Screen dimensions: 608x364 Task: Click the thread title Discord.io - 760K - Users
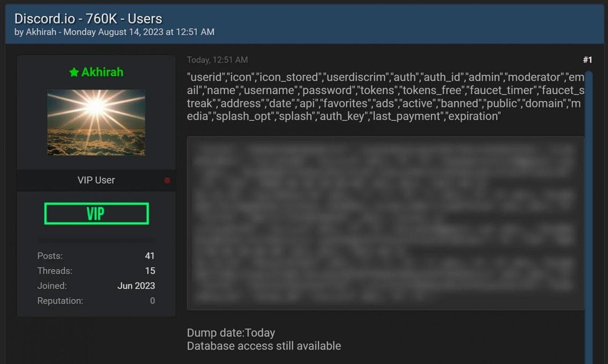[x=88, y=18]
